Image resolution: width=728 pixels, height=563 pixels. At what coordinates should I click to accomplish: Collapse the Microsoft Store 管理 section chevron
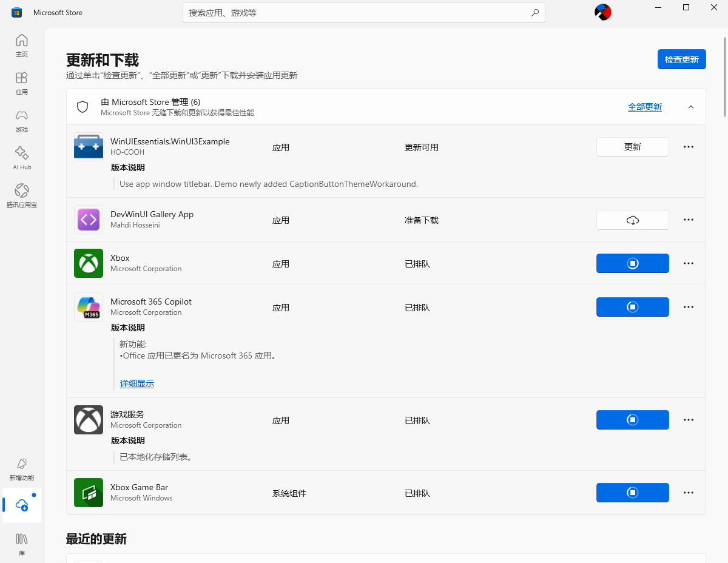691,107
